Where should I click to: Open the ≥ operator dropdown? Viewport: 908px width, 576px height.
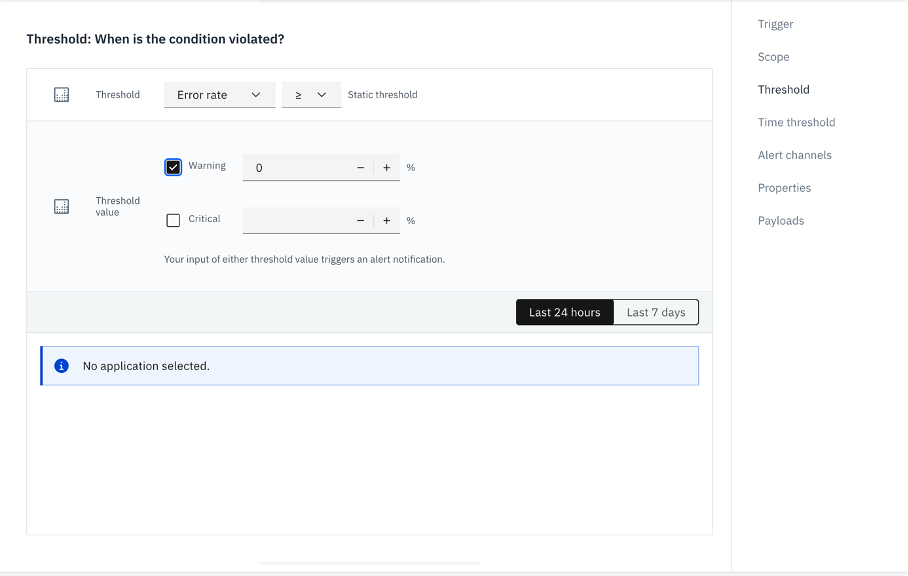click(x=311, y=95)
